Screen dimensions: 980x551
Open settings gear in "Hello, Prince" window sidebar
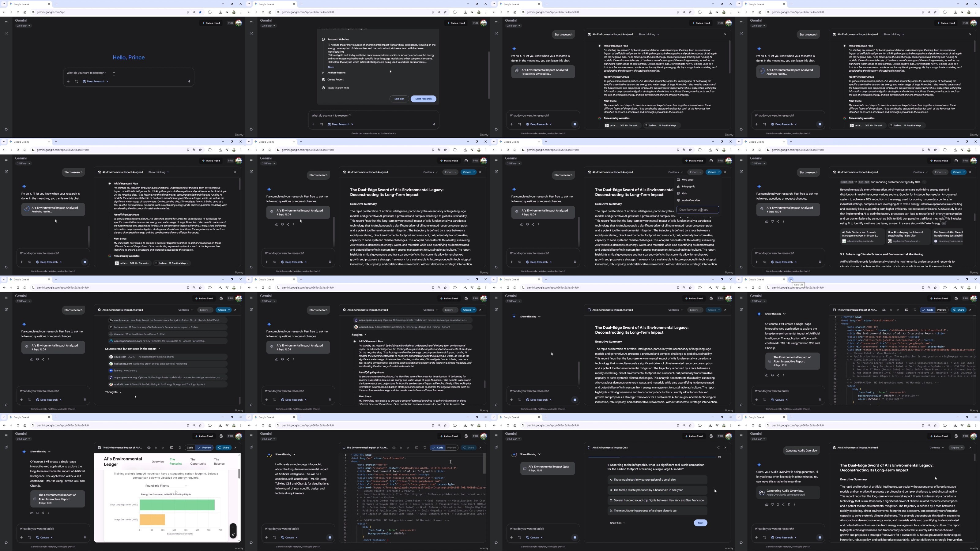6,129
